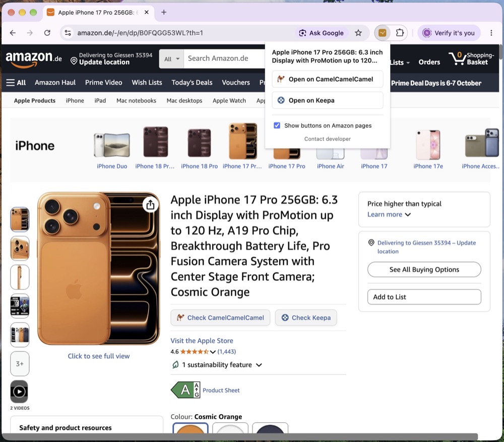
Task: Open Amazon Haul in navigation
Action: [55, 83]
